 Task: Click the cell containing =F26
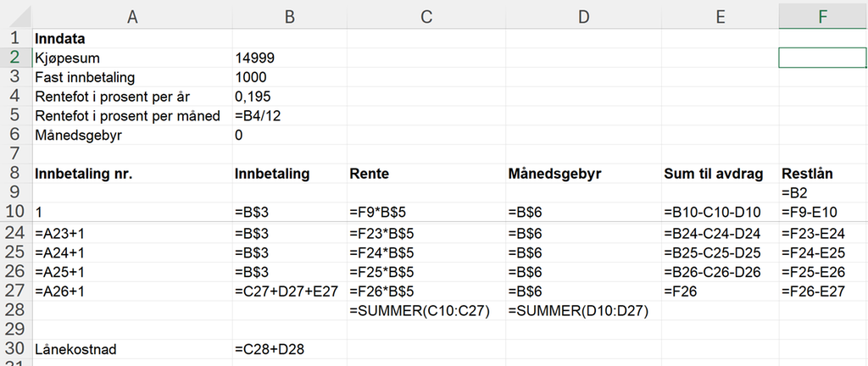point(719,291)
